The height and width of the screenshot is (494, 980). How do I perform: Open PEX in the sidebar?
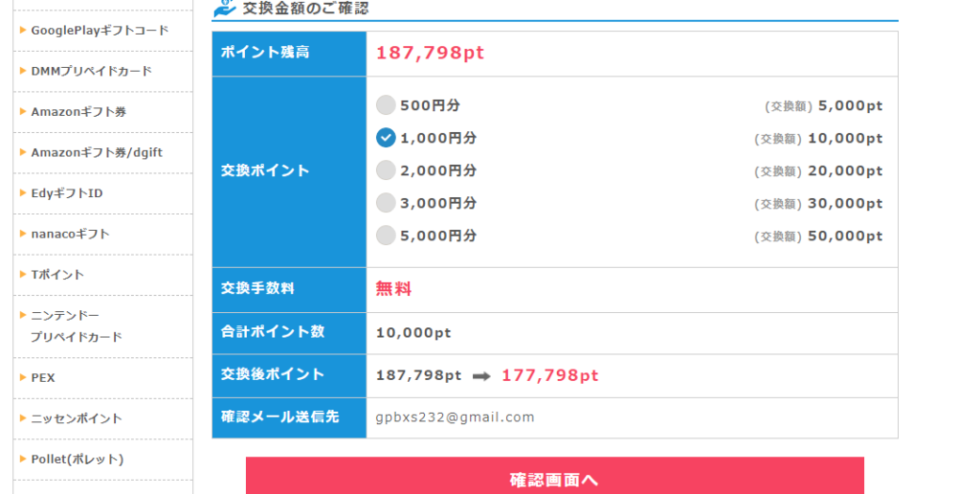click(x=43, y=378)
